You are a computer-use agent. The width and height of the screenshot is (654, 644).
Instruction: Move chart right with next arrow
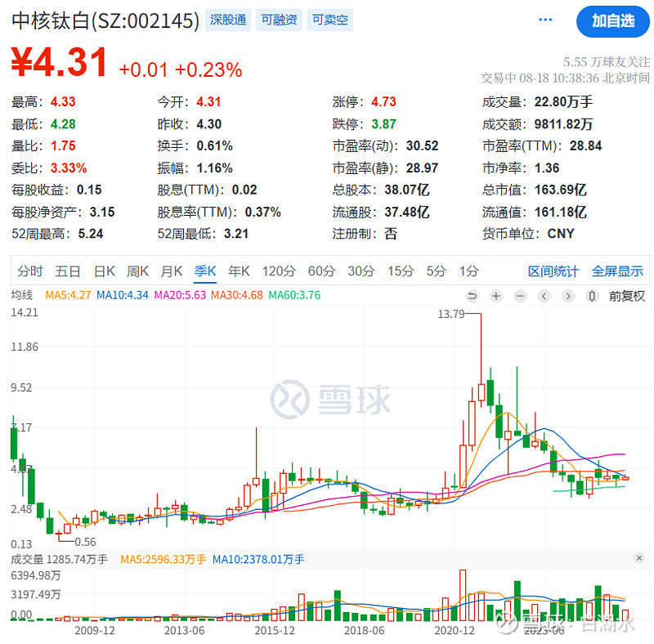(567, 296)
